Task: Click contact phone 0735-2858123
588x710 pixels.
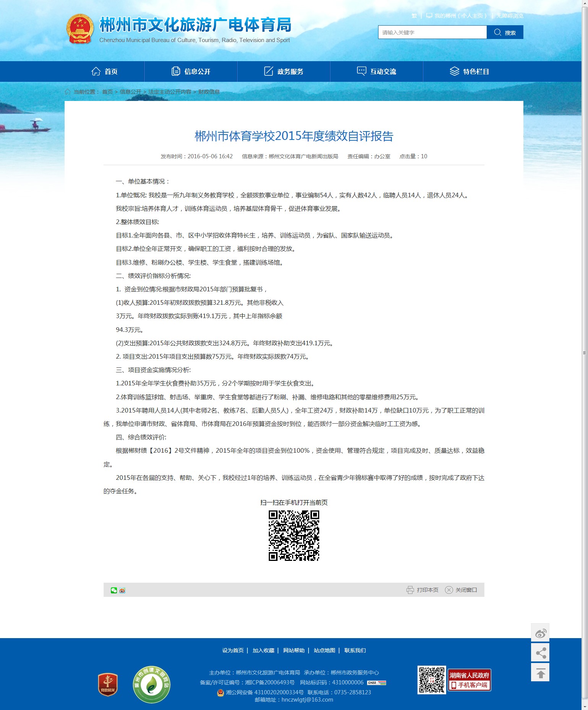Action: click(x=352, y=692)
